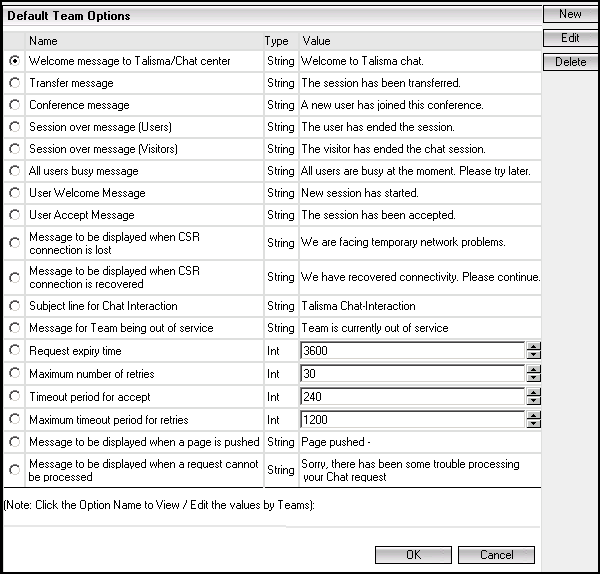Select page is pushed message radio

[x=15, y=442]
